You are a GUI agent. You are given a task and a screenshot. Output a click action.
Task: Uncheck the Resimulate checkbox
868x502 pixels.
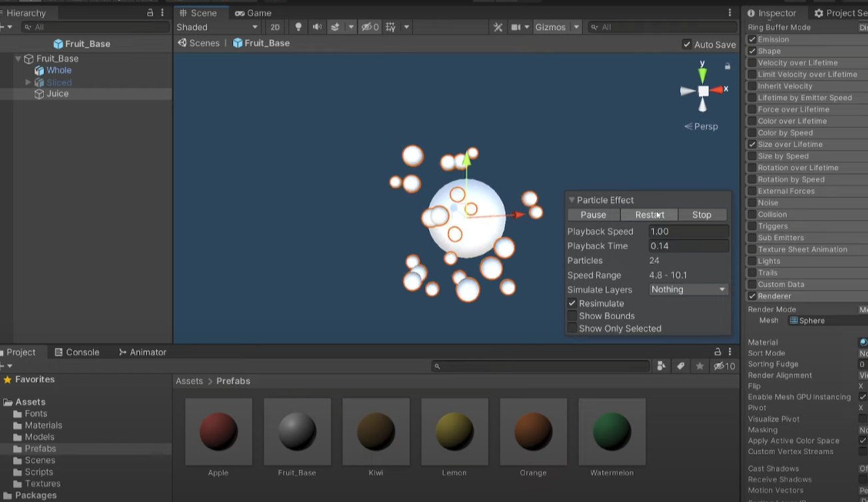pyautogui.click(x=572, y=303)
